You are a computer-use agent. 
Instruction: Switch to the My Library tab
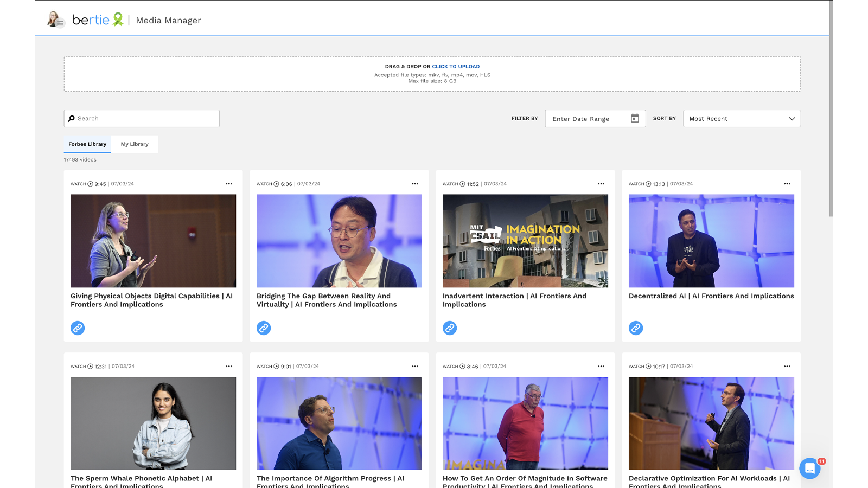135,144
